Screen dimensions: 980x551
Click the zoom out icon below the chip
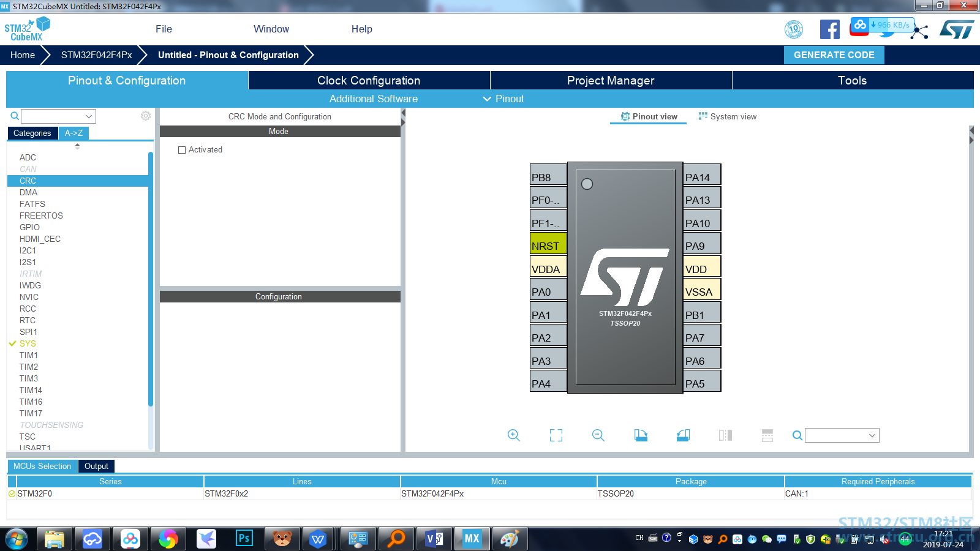598,435
